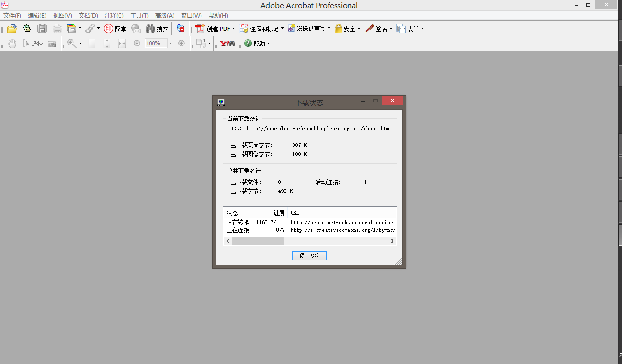The height and width of the screenshot is (364, 622).
Task: Click the zoom 100% input field
Action: [x=156, y=43]
